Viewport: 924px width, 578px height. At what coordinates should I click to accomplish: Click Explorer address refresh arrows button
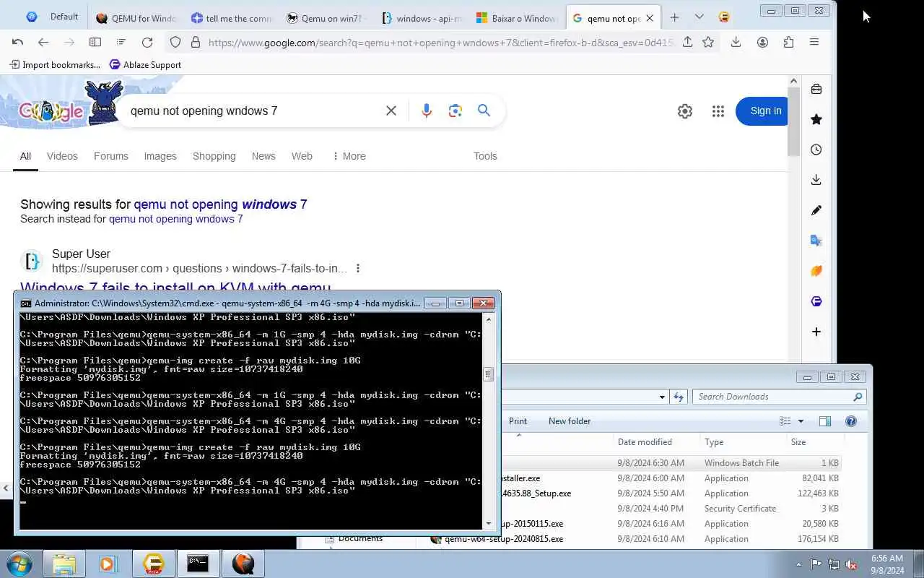[679, 397]
